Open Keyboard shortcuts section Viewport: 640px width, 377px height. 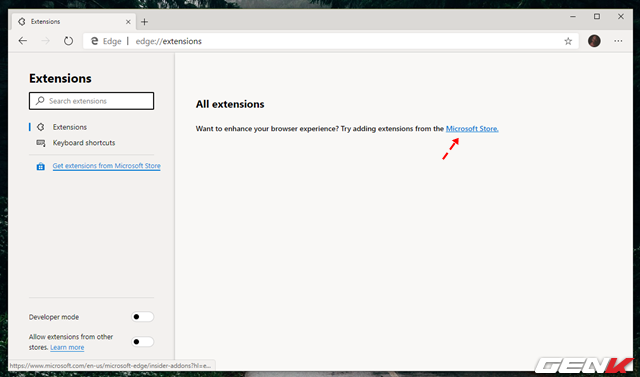pyautogui.click(x=84, y=143)
